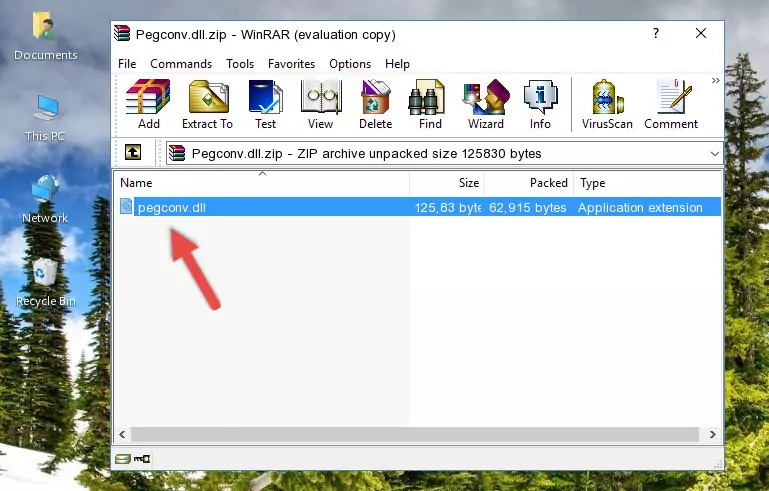769x491 pixels.
Task: Select the Recycle Bin desktop icon
Action: pyautogui.click(x=45, y=283)
